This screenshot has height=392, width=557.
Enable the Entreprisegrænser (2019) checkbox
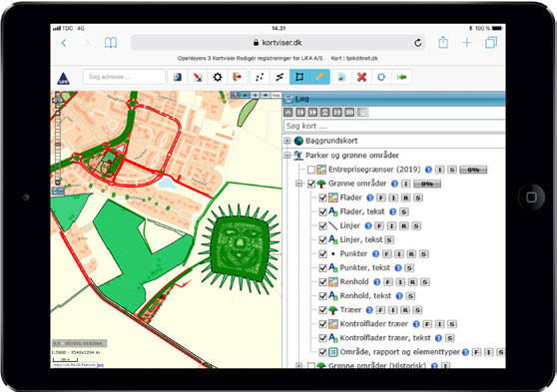(311, 170)
